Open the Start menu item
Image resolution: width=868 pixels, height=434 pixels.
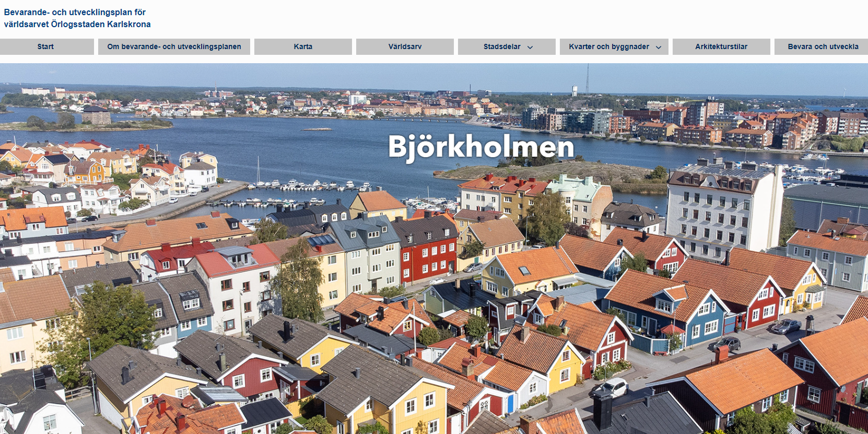[45, 46]
